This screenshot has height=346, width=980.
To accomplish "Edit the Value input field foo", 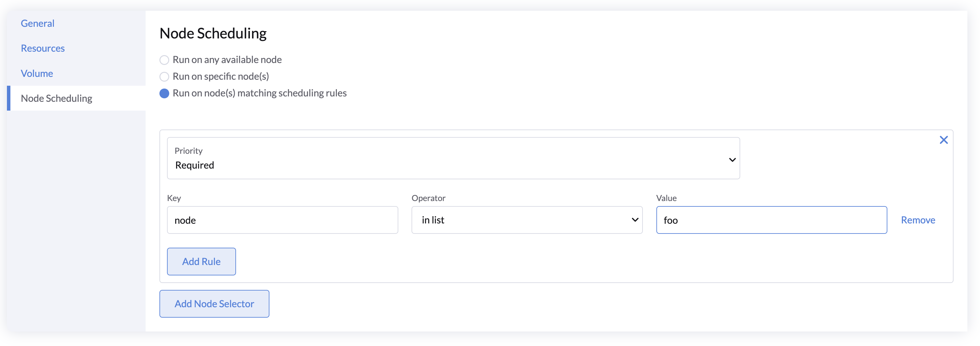I will pos(771,220).
